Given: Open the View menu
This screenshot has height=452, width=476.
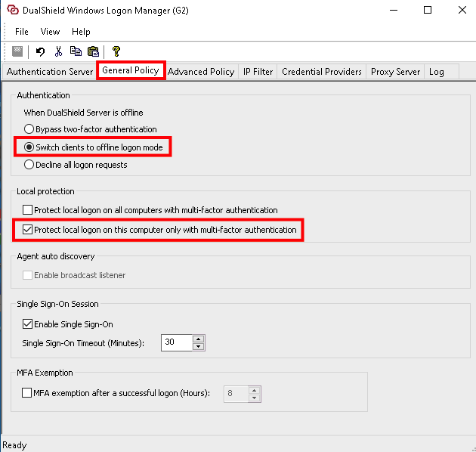Looking at the screenshot, I should 50,32.
